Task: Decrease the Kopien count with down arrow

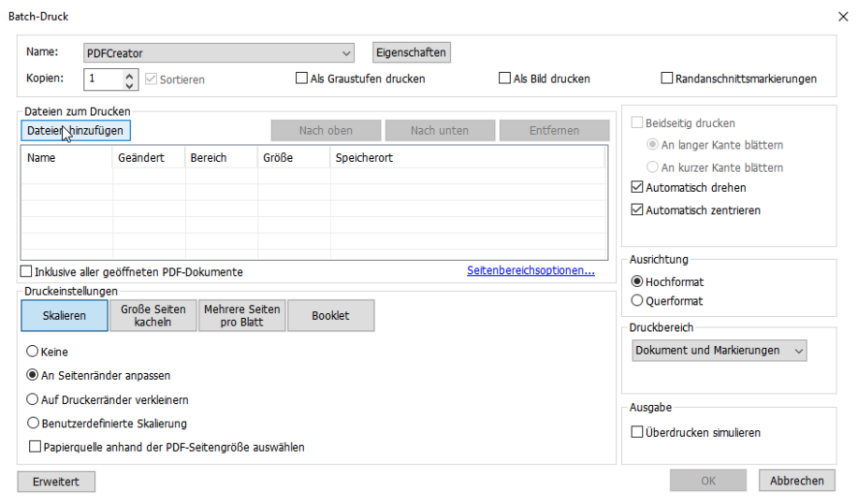Action: click(130, 84)
